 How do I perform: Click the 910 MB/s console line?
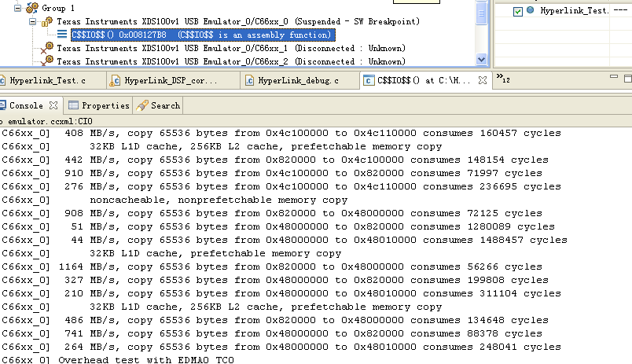point(272,173)
